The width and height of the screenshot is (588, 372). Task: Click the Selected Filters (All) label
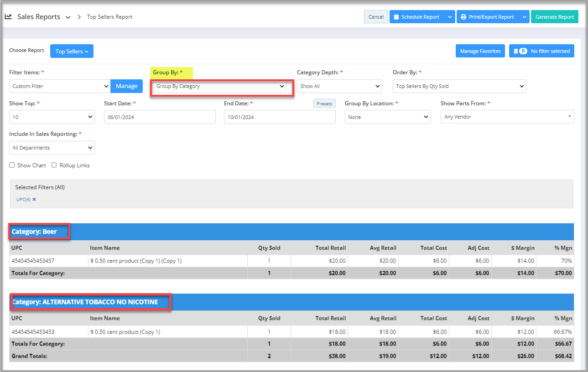click(40, 187)
